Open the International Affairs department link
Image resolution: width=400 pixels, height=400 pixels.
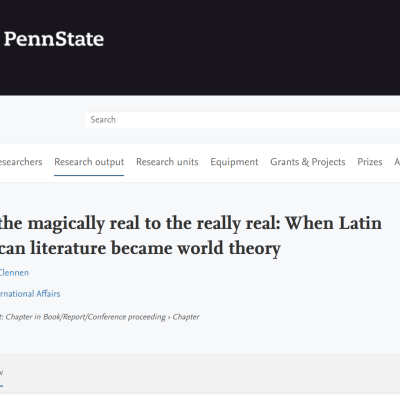[x=30, y=294]
